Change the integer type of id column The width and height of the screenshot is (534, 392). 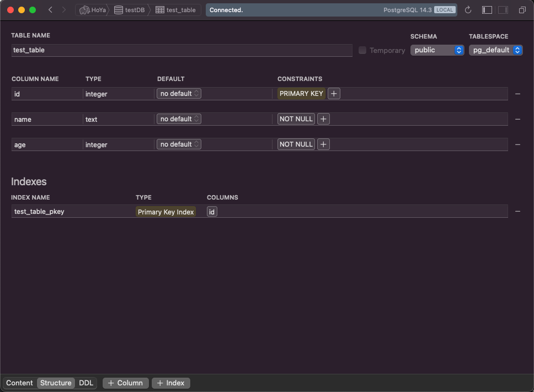point(119,94)
